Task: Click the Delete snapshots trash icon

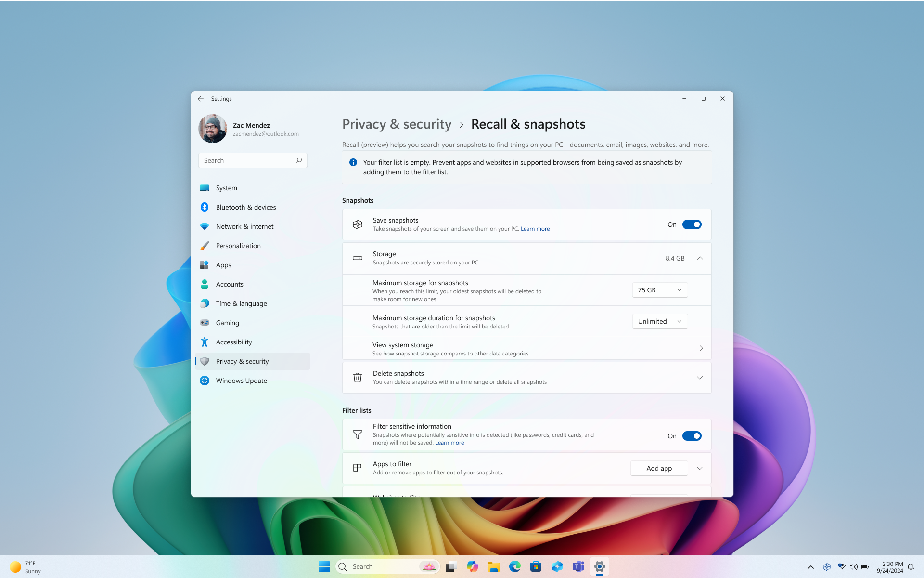Action: coord(358,377)
